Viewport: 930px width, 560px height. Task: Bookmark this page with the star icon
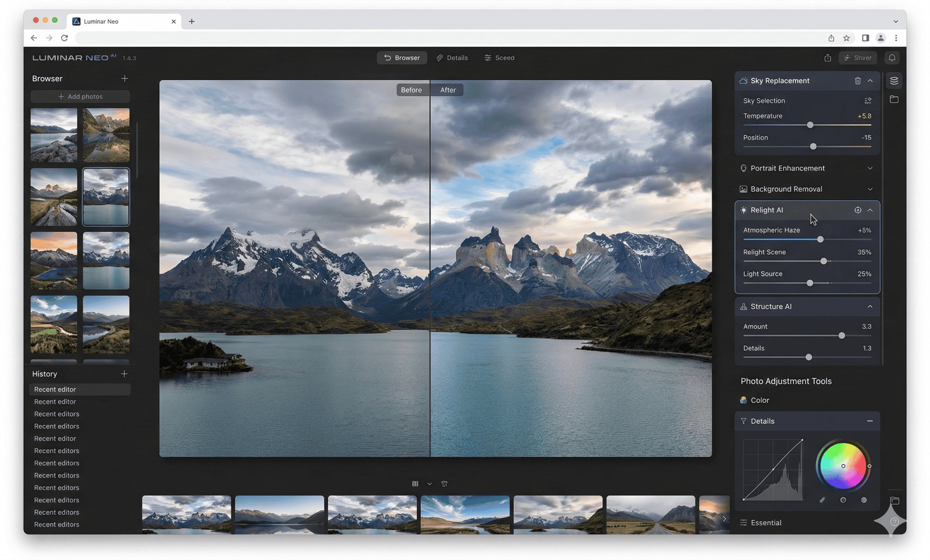coord(846,38)
